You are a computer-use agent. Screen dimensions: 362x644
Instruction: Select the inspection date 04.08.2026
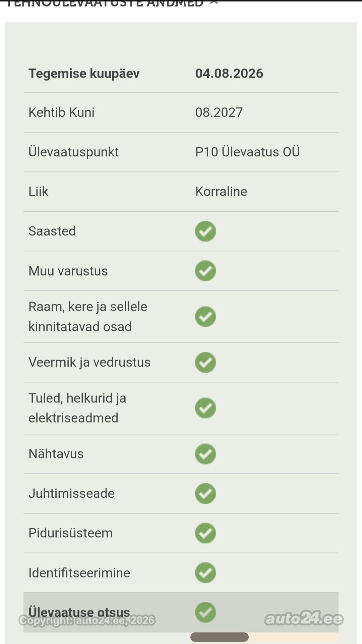click(229, 73)
